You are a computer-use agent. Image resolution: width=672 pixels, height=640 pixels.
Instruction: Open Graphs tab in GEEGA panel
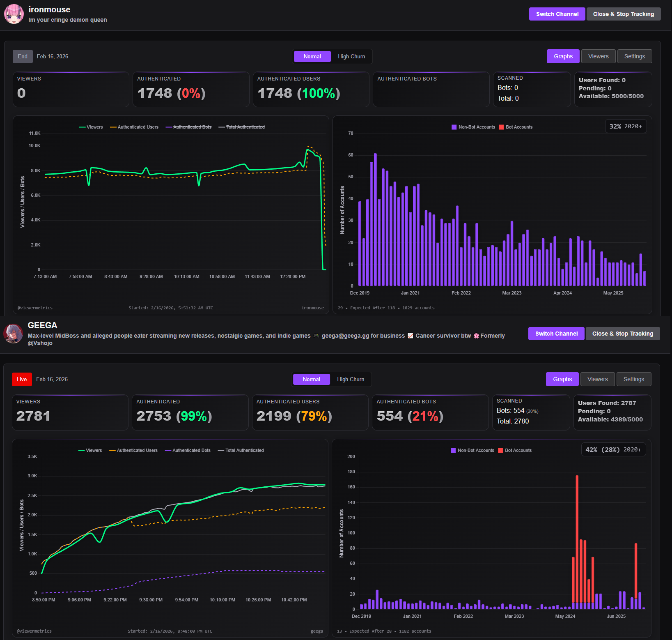[x=562, y=379]
